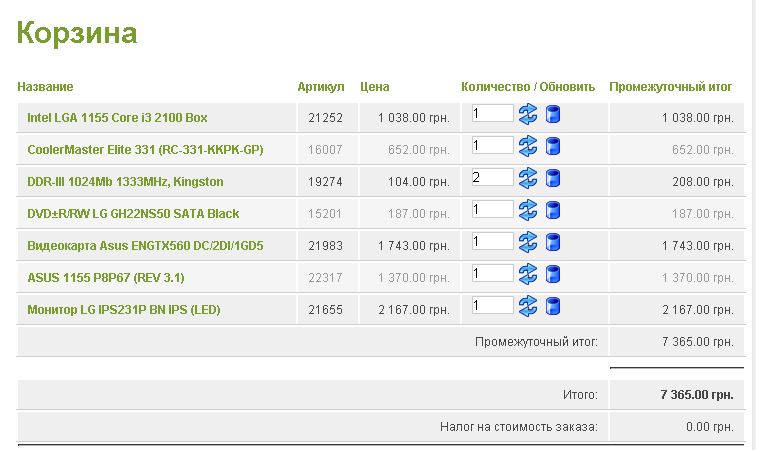
Task: Select article number 21252
Action: pos(325,117)
